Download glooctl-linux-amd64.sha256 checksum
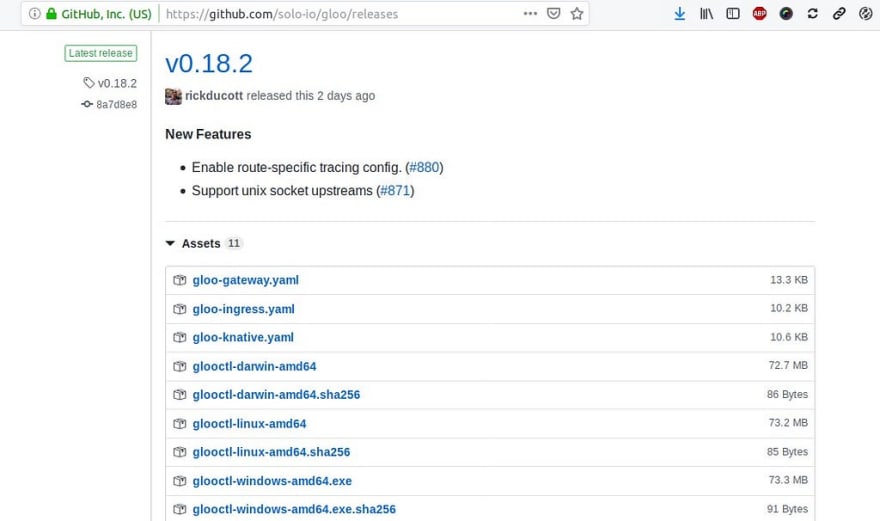 pyautogui.click(x=271, y=452)
